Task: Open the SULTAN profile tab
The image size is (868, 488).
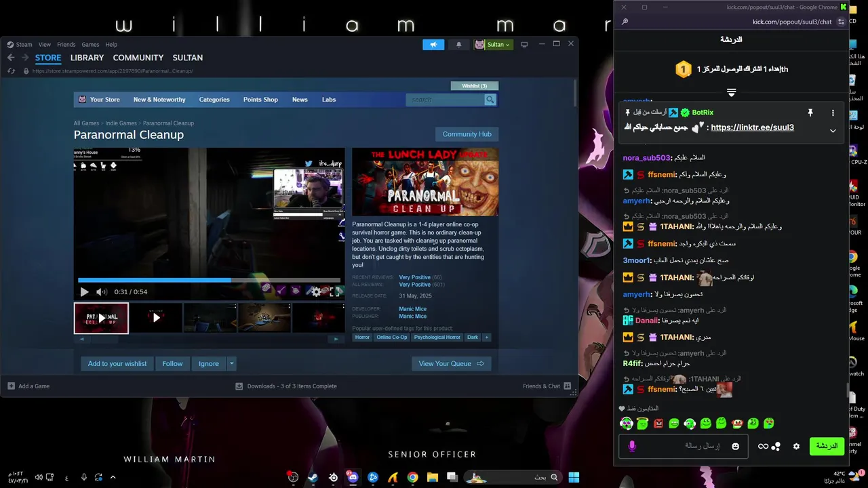Action: click(188, 58)
